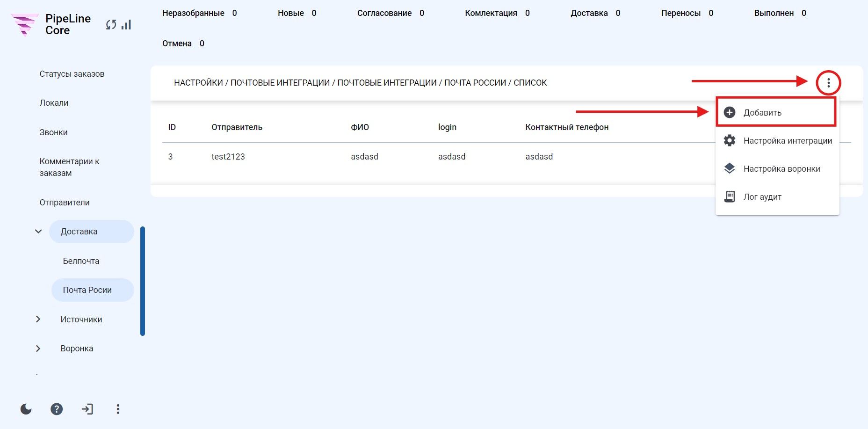Open the sidebar bottom three-dot menu

tap(118, 409)
